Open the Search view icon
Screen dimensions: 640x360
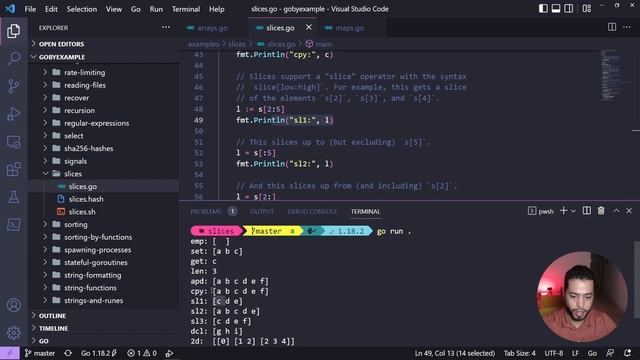click(x=13, y=58)
